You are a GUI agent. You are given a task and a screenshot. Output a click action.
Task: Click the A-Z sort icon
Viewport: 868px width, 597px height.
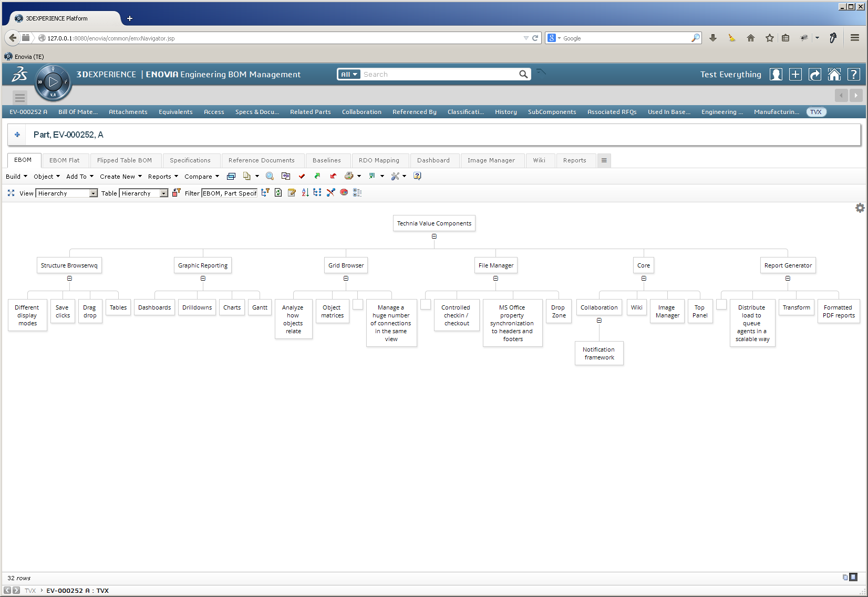(305, 193)
